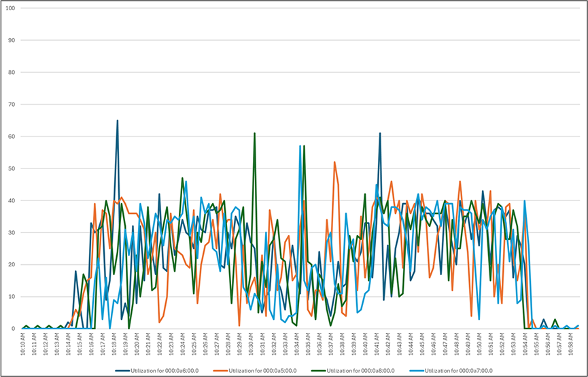Click the 80 label on the vertical axis
Viewport: 588px width, 377px height.
[x=12, y=72]
